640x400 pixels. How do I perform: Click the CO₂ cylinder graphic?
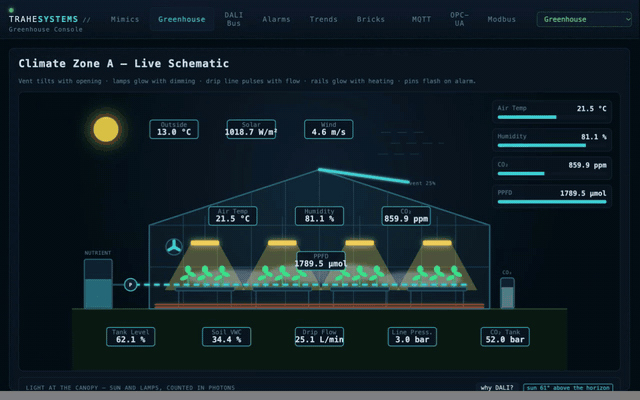507,293
